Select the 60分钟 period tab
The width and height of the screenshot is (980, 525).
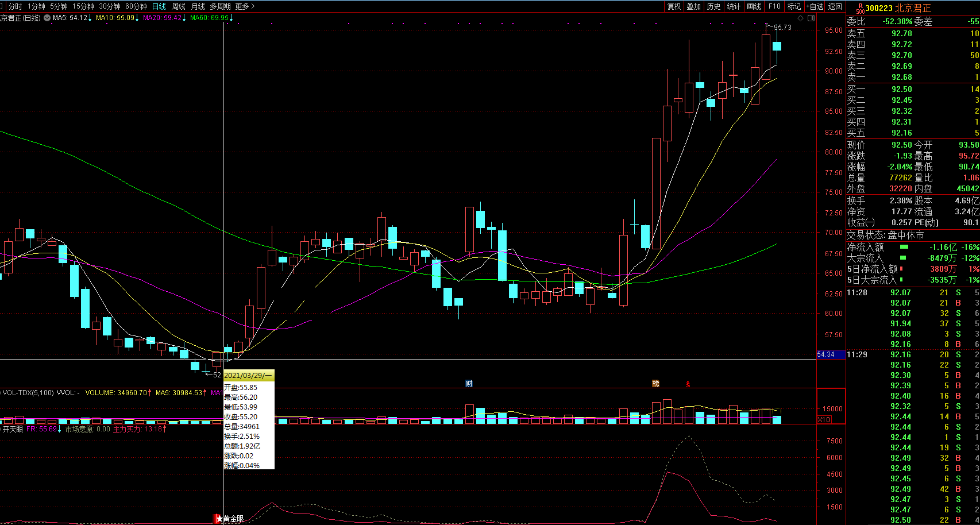(136, 6)
